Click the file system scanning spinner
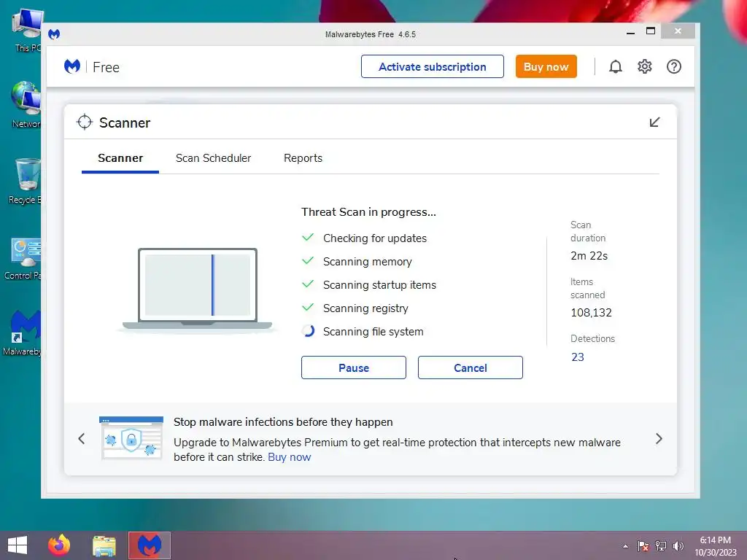This screenshot has height=560, width=747. pyautogui.click(x=309, y=331)
